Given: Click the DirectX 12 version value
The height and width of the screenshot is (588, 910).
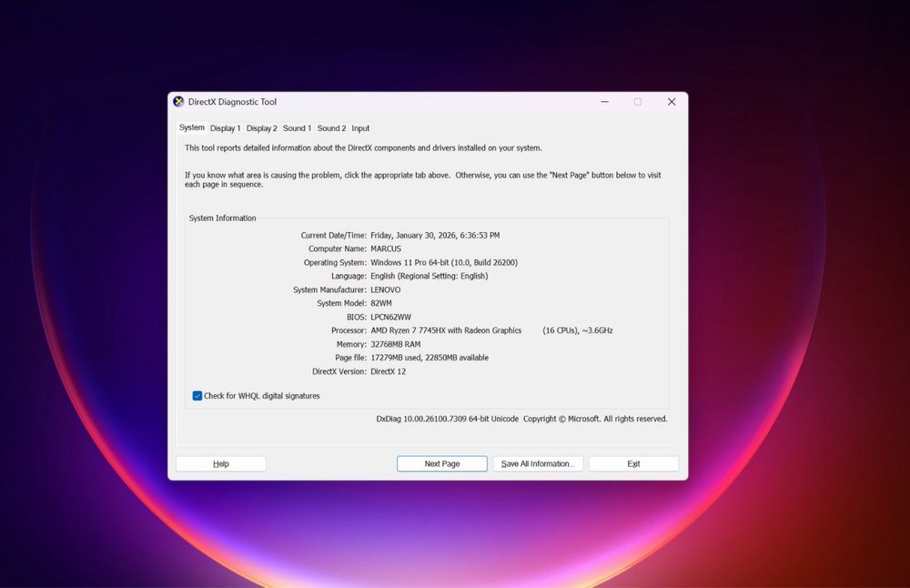Looking at the screenshot, I should [389, 371].
